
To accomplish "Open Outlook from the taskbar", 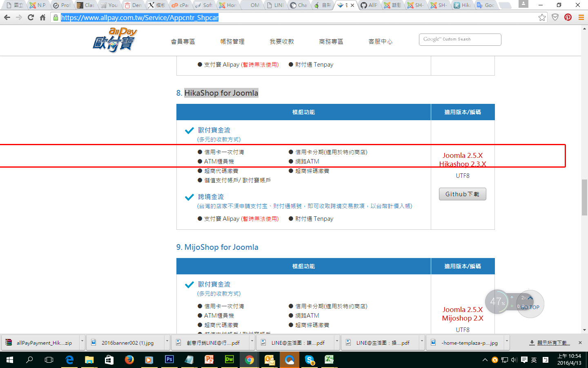I will point(269,360).
